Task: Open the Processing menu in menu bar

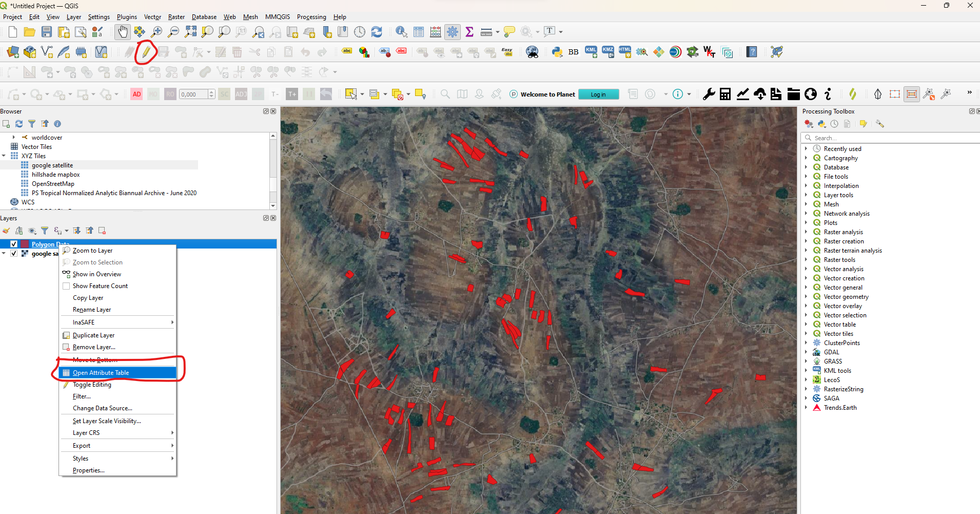Action: (311, 17)
